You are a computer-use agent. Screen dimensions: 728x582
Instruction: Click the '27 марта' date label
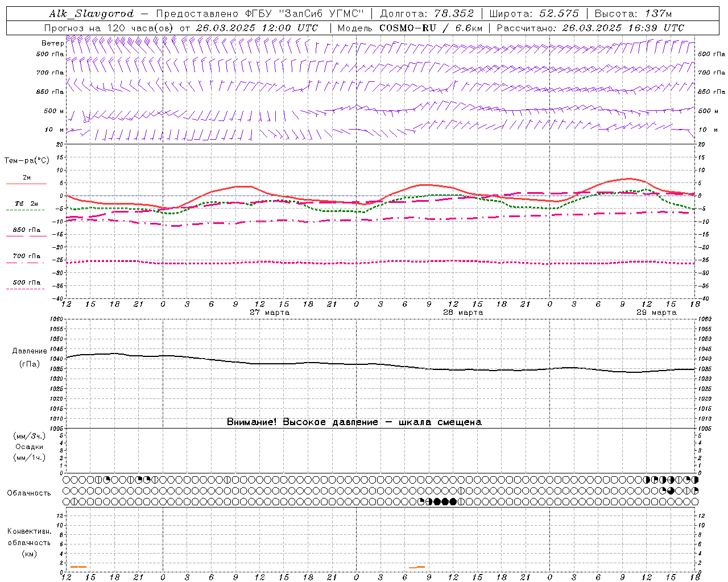[270, 313]
